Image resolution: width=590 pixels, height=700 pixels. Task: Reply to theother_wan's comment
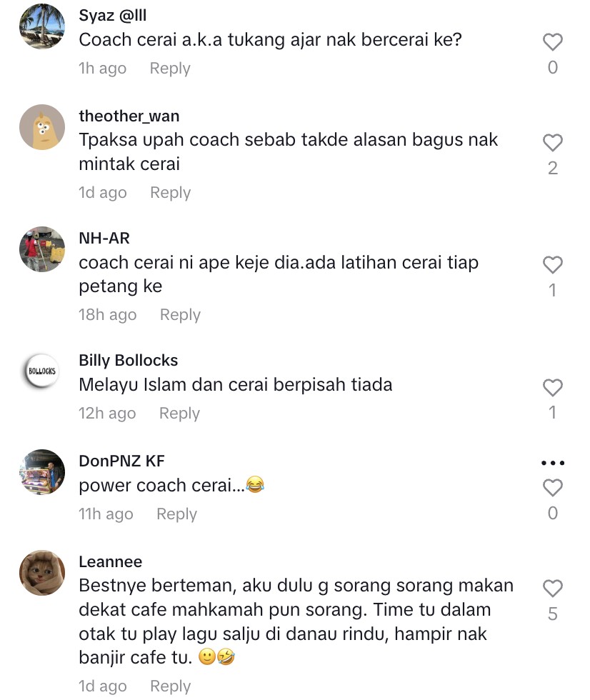pyautogui.click(x=171, y=192)
